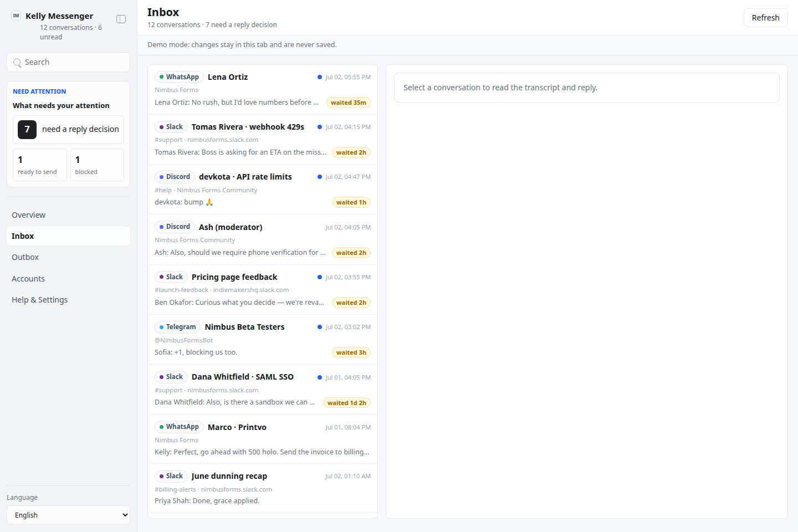The image size is (798, 532).
Task: Focus the Search input field
Action: (x=68, y=62)
